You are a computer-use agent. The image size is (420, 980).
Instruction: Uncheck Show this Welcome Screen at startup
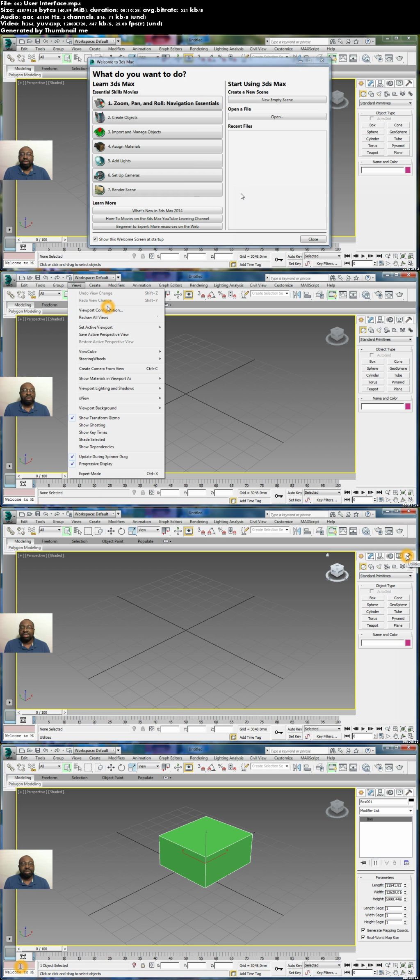[x=95, y=239]
